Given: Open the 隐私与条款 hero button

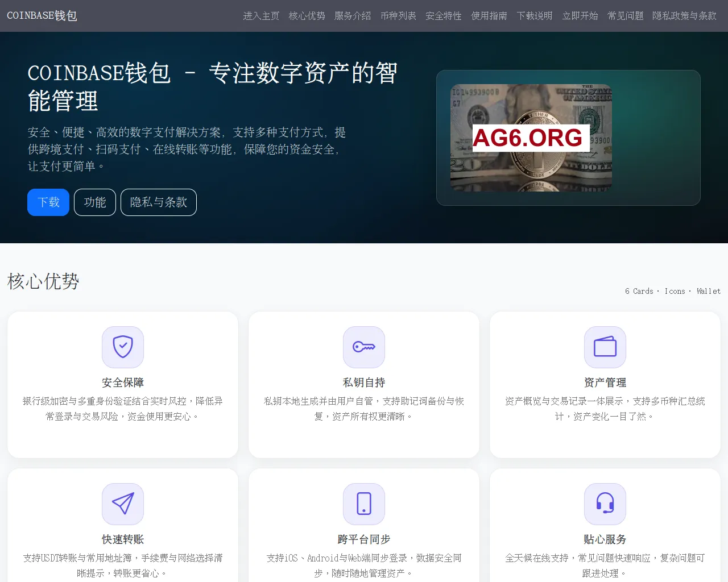Looking at the screenshot, I should [159, 202].
